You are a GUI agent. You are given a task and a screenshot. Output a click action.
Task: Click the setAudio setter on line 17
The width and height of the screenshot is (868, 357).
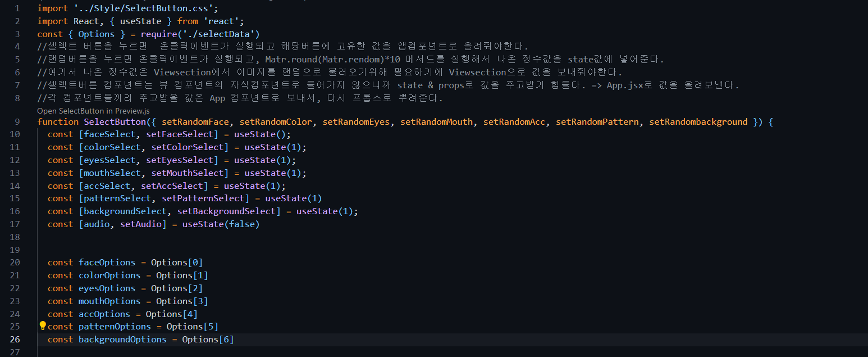coord(140,224)
